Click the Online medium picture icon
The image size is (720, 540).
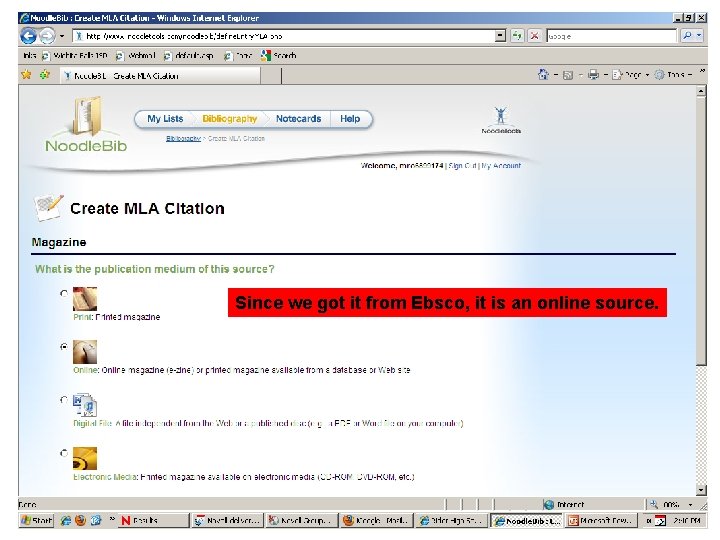[x=85, y=352]
